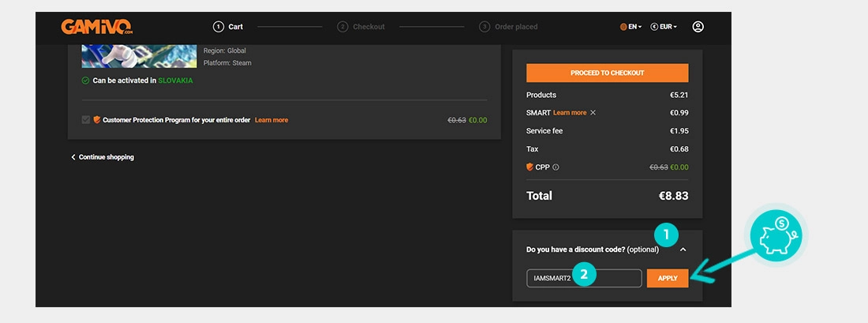Click the GAMIVO logo
Screen dimensions: 868x323
click(x=96, y=27)
